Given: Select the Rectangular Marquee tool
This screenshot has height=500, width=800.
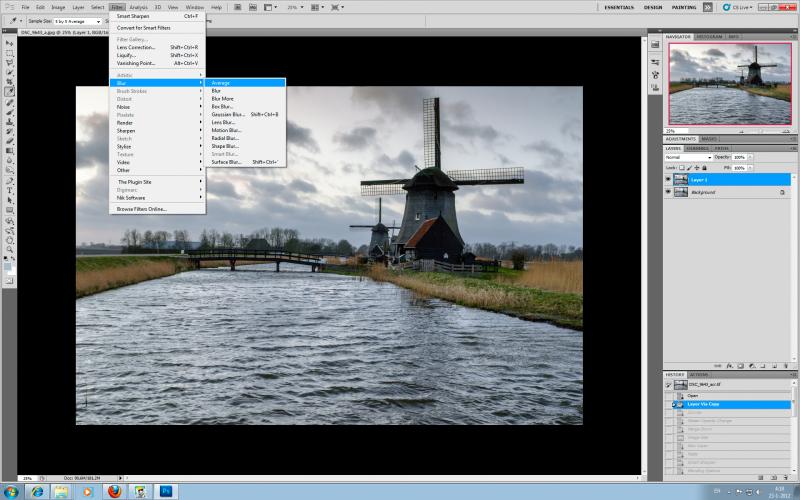Looking at the screenshot, I should coord(9,53).
